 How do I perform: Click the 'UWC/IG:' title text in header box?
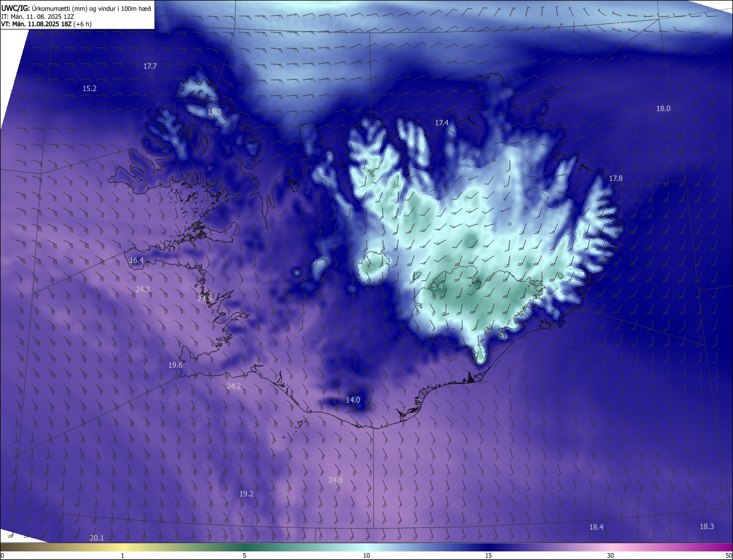coord(15,8)
